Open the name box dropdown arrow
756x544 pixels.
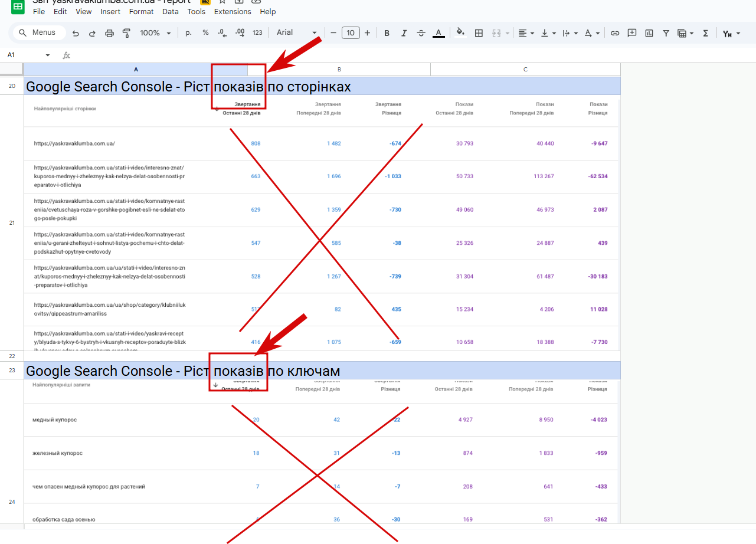(x=48, y=55)
